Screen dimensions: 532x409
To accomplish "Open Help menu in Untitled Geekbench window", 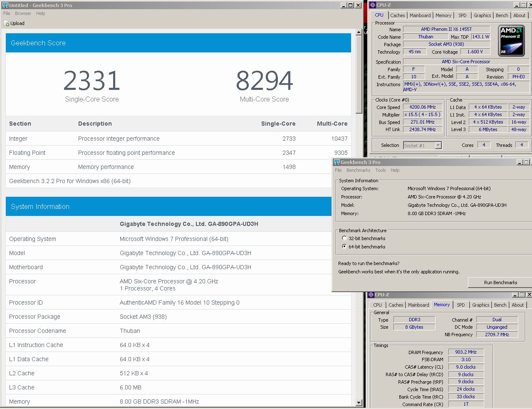I will click(x=40, y=13).
